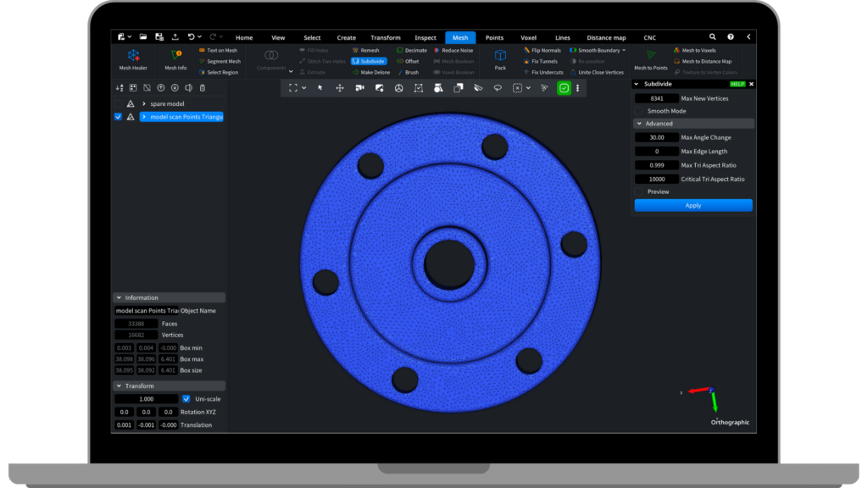
Task: Click the Max New Vertices input field
Action: point(657,98)
